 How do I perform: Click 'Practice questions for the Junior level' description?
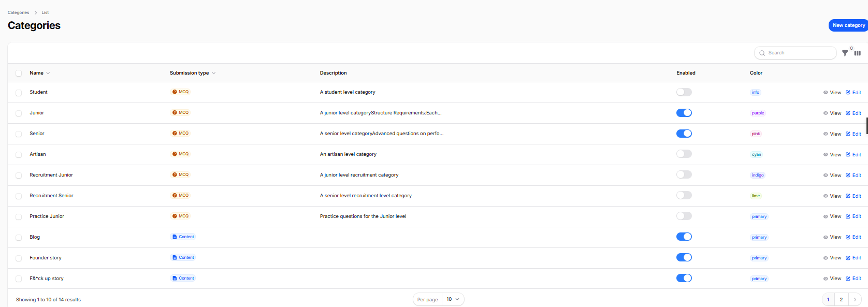tap(363, 216)
